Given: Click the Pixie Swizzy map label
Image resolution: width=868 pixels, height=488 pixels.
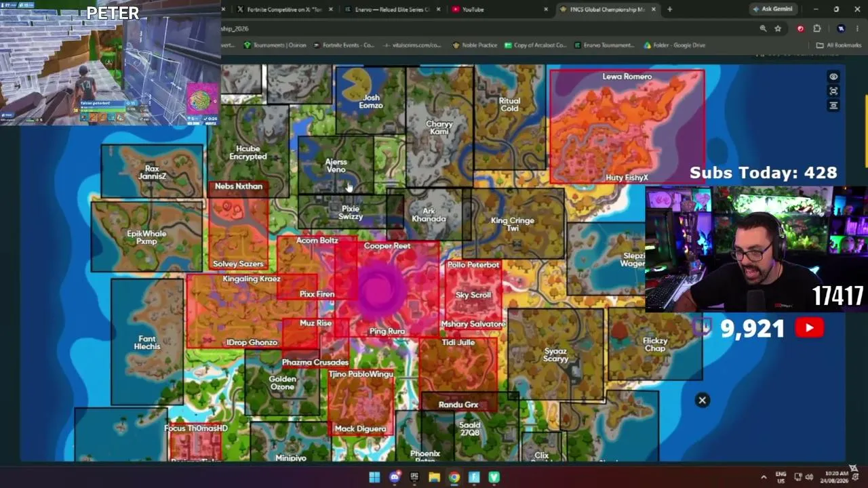Looking at the screenshot, I should point(351,213).
